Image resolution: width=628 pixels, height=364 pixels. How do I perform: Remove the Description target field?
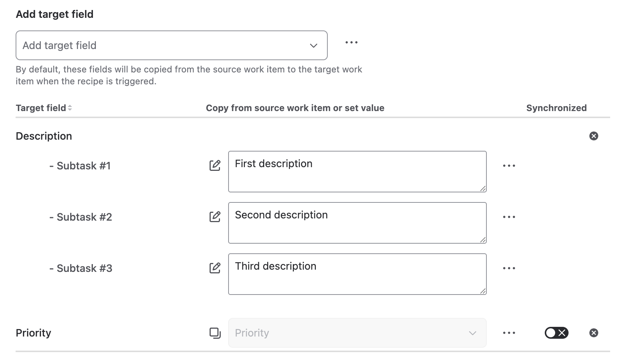tap(594, 136)
